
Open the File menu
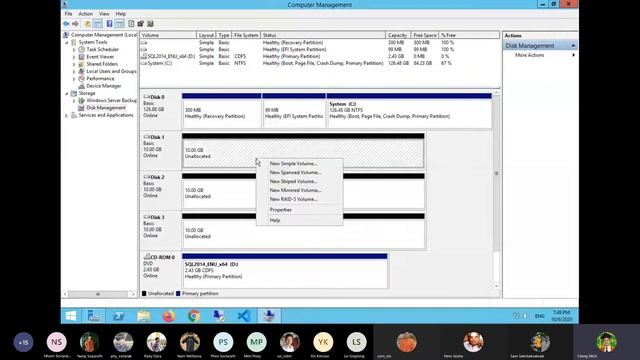point(68,14)
